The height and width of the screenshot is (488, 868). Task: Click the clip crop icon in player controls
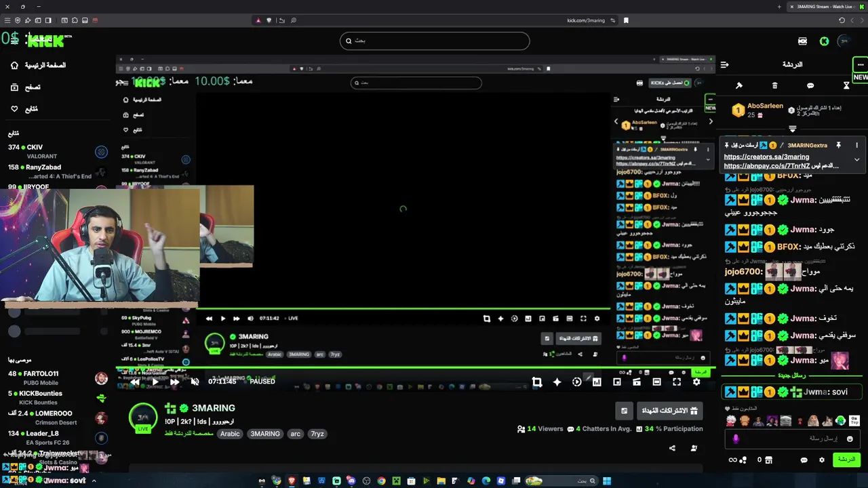point(537,382)
